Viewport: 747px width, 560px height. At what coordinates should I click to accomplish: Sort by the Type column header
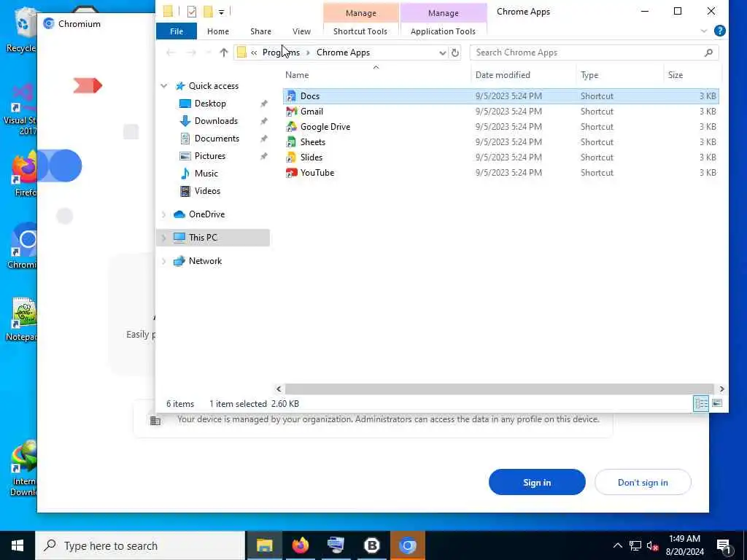tap(619, 75)
